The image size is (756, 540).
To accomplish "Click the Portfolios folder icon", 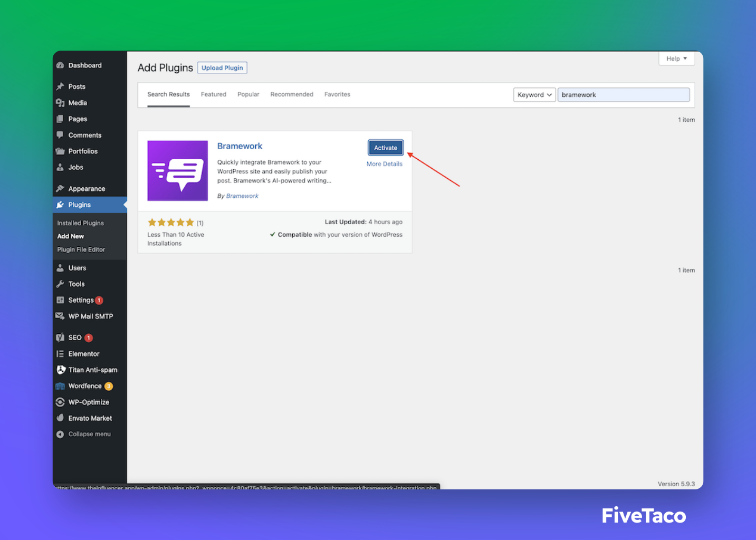I will click(60, 151).
